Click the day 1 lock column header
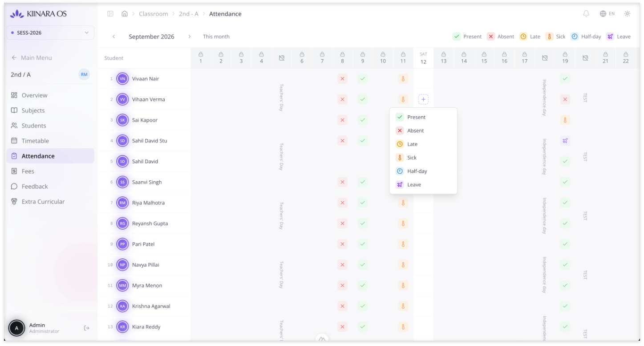This screenshot has width=644, height=346. pos(201,58)
